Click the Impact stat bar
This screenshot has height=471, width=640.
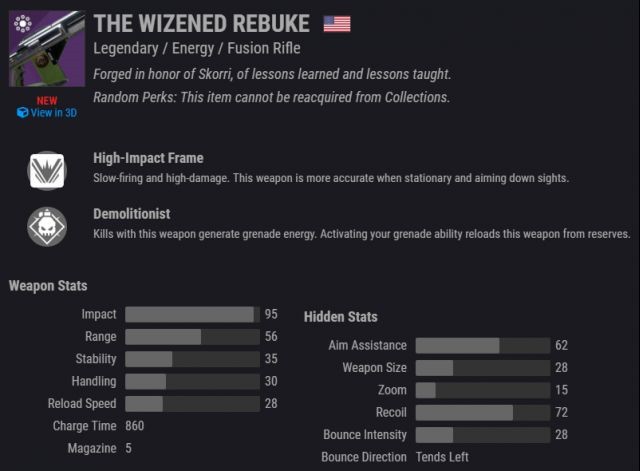(192, 314)
